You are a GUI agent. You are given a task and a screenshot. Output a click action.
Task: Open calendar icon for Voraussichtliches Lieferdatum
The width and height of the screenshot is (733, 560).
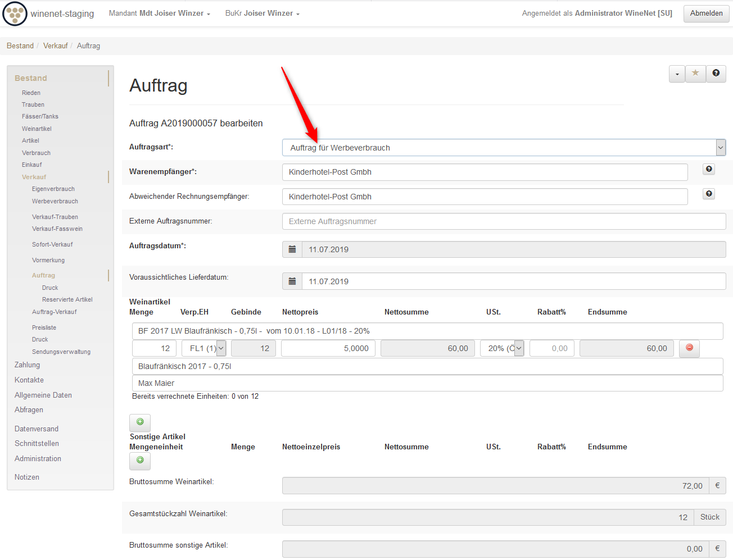(x=292, y=281)
